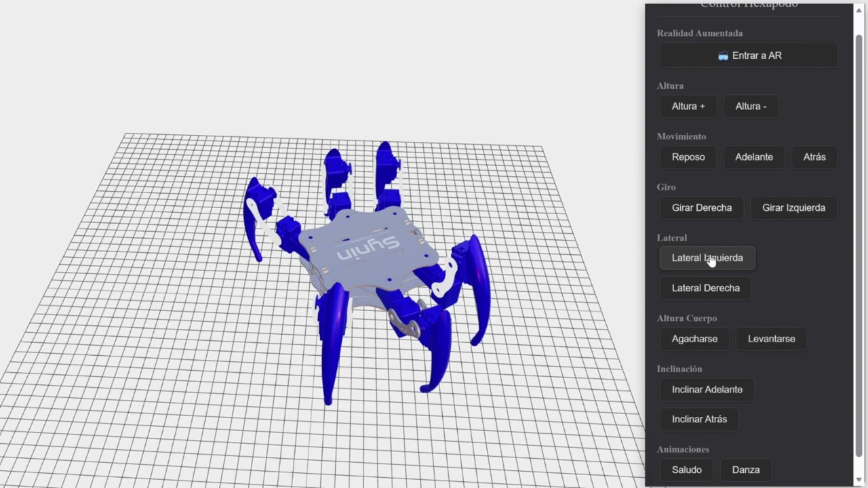Click the Atrás movement button
The height and width of the screenshot is (488, 868).
pyautogui.click(x=814, y=157)
